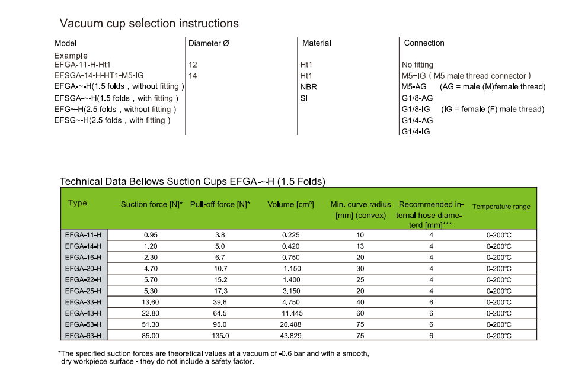This screenshot has height=376, width=588.
Task: Click the EFGA-33-H type cell
Action: click(x=83, y=302)
